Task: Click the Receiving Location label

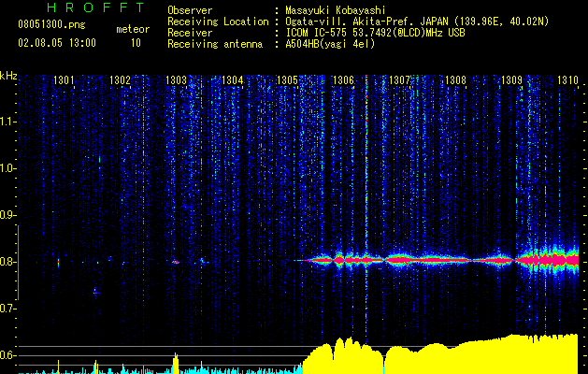Action: 218,22
